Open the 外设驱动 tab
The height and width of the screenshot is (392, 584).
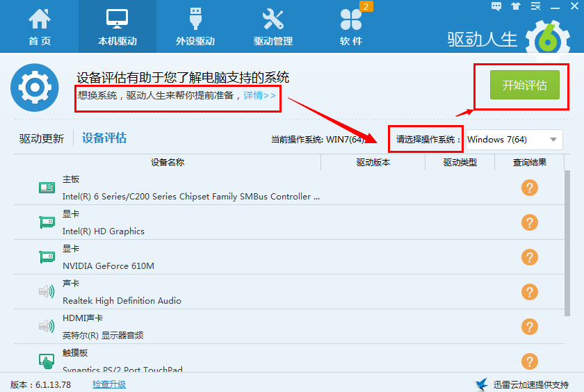tap(195, 27)
